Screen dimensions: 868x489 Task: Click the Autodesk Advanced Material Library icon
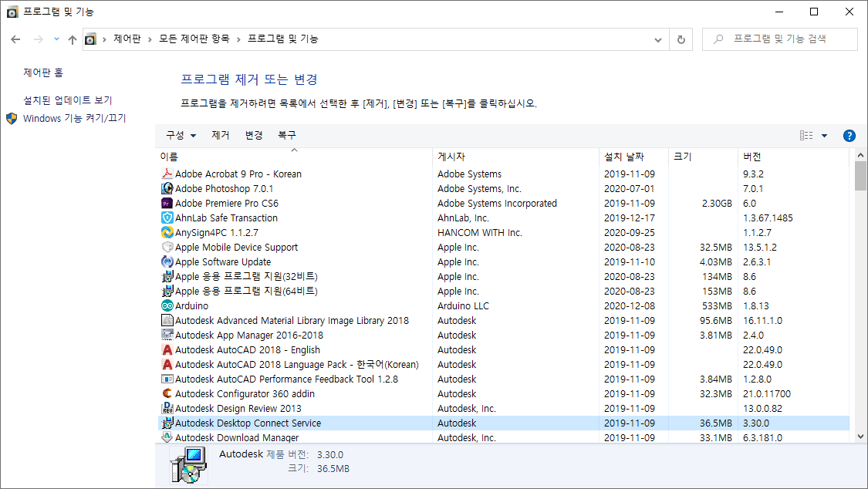click(x=167, y=320)
